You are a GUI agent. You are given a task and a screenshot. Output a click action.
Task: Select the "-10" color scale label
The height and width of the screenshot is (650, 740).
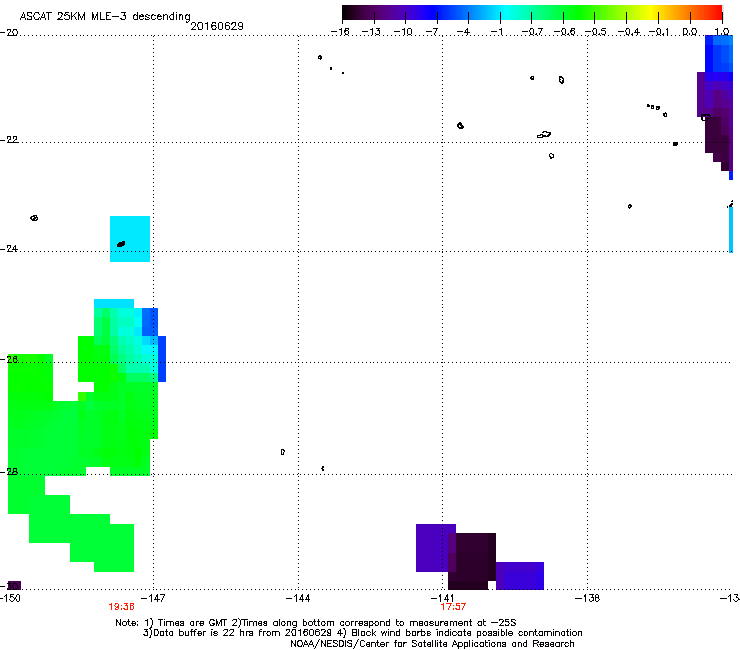tap(403, 32)
